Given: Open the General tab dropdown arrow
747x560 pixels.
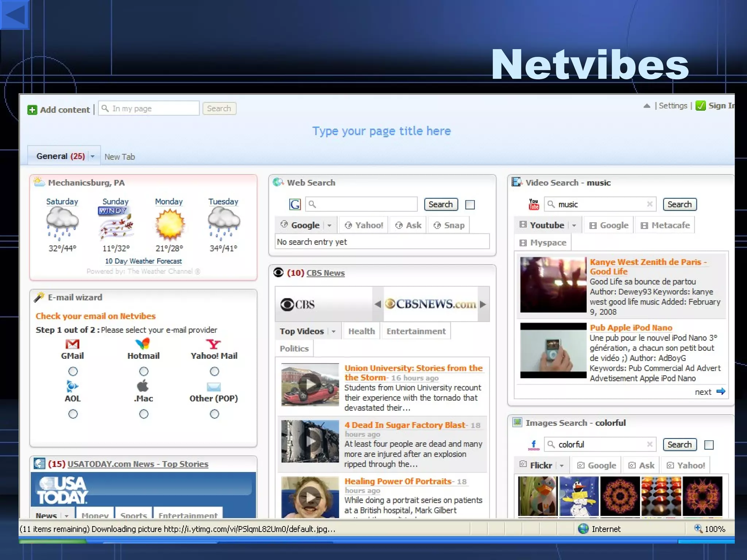Looking at the screenshot, I should (x=93, y=156).
